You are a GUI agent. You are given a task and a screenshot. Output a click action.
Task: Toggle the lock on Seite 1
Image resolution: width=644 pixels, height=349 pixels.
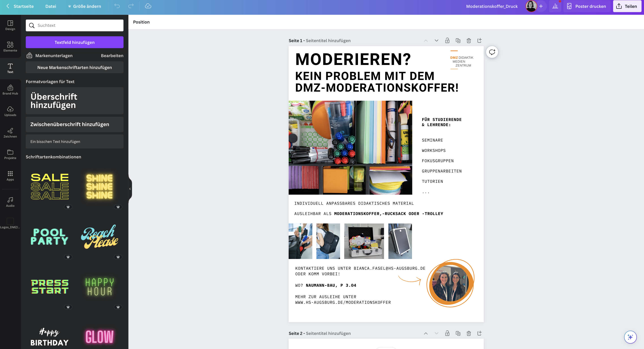[x=447, y=41]
